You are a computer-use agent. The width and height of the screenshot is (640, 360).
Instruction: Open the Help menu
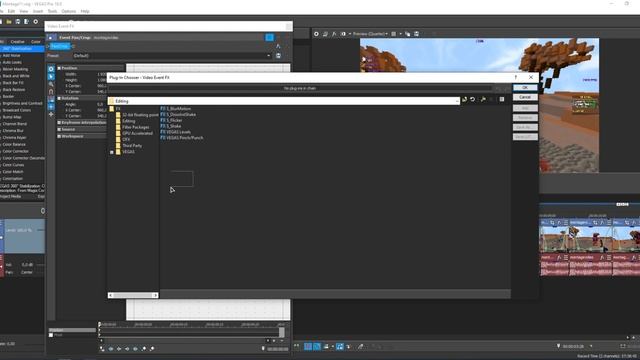(x=85, y=11)
